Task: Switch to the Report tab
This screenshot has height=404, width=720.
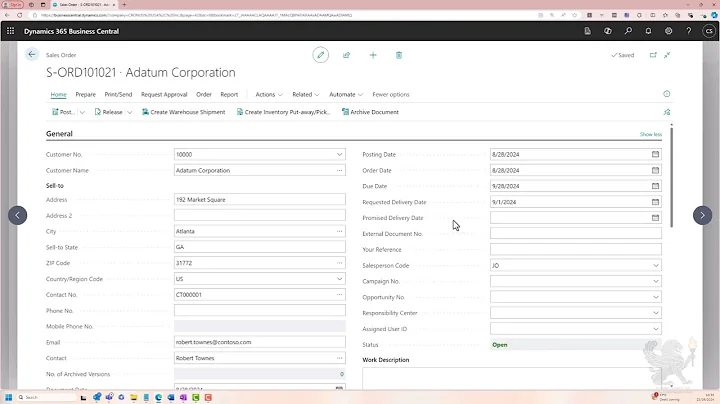Action: 229,94
